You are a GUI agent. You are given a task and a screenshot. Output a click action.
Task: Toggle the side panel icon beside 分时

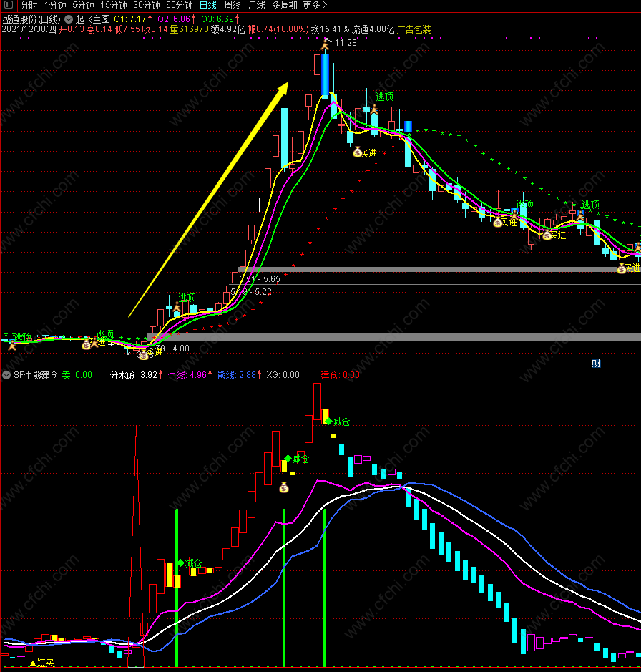click(9, 5)
